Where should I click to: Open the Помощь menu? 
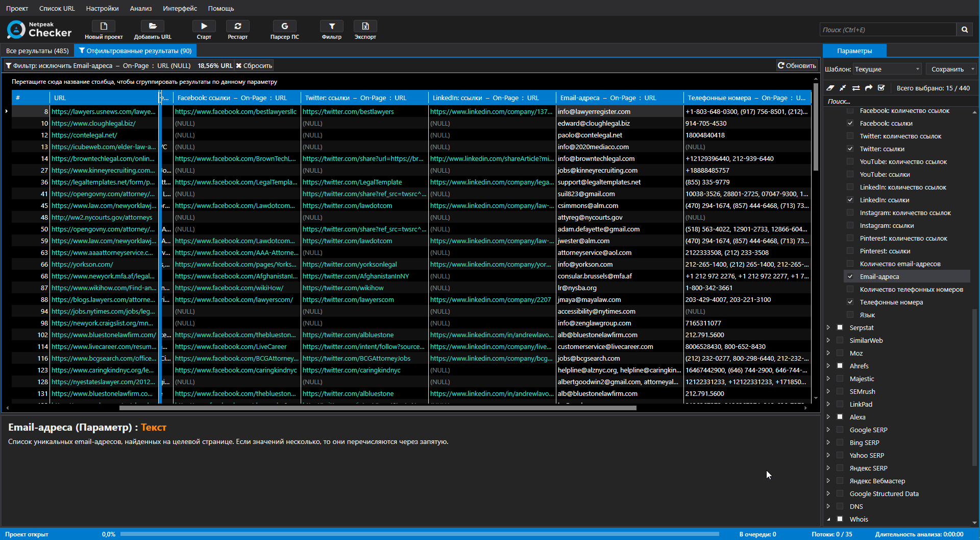click(221, 8)
